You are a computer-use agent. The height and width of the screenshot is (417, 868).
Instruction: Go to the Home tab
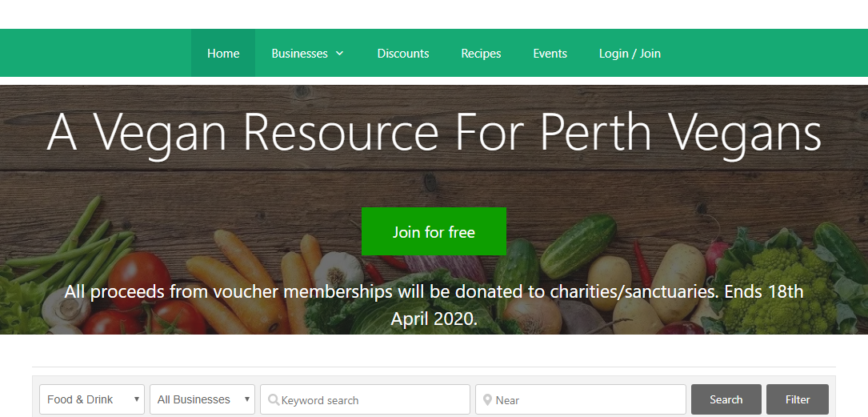coord(223,53)
